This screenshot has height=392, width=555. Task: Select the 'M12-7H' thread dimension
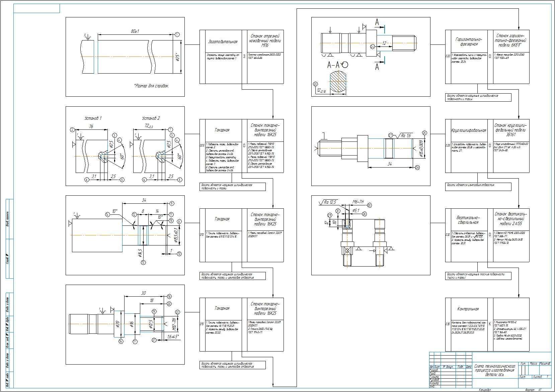coord(174,324)
